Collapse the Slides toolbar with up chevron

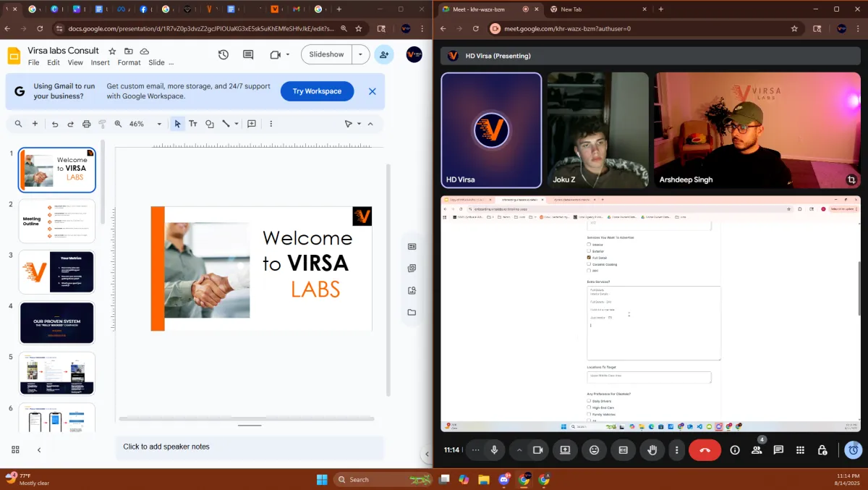click(370, 124)
